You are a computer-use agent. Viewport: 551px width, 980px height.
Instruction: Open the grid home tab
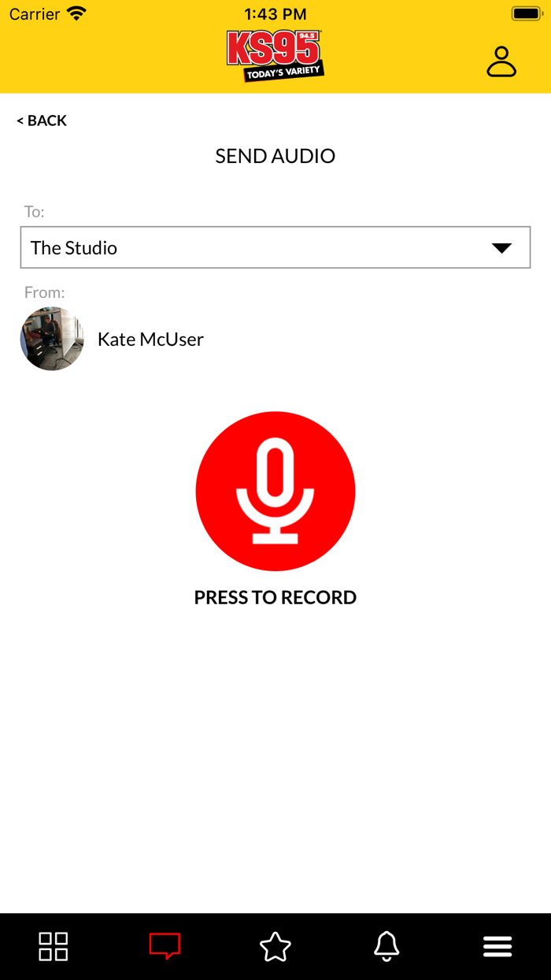tap(54, 946)
